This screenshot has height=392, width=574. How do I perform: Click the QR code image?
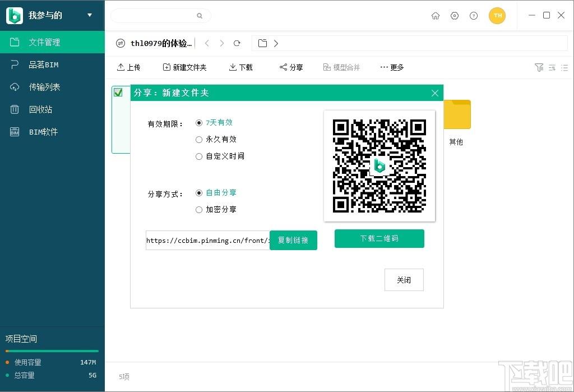tap(379, 165)
